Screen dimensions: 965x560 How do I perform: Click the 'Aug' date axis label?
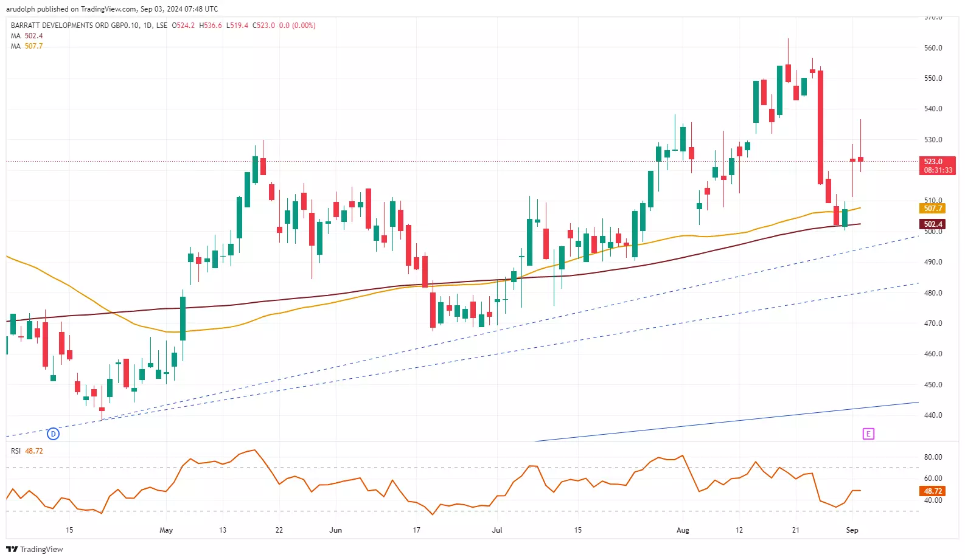click(x=683, y=530)
